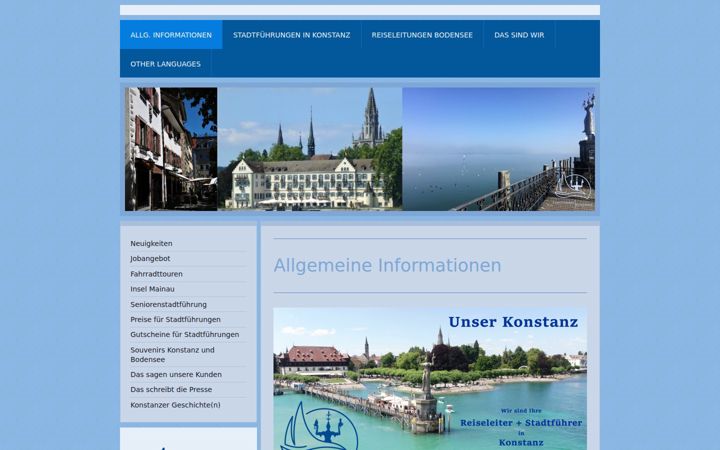Click the old town street header photo
This screenshot has width=720, height=450.
171,149
